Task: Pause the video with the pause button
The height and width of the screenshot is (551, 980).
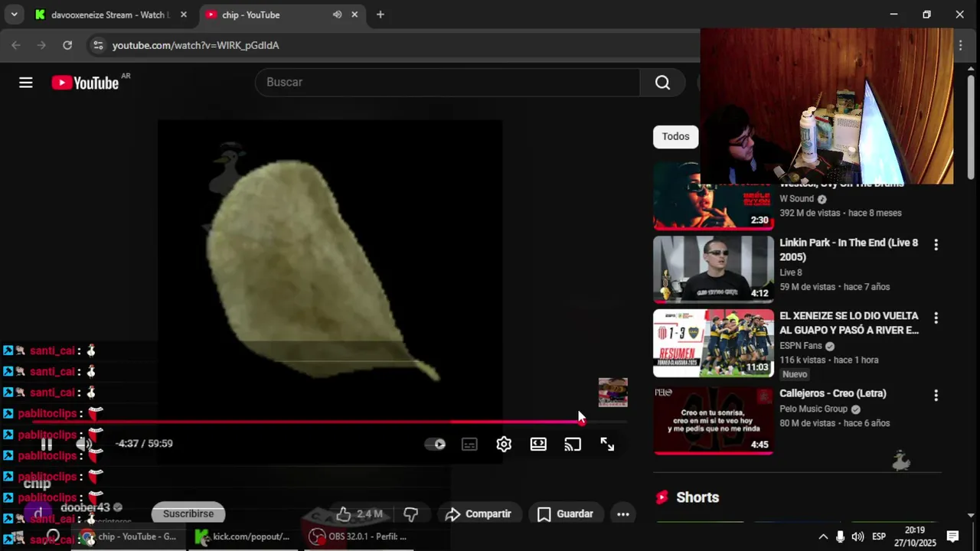Action: (x=47, y=444)
